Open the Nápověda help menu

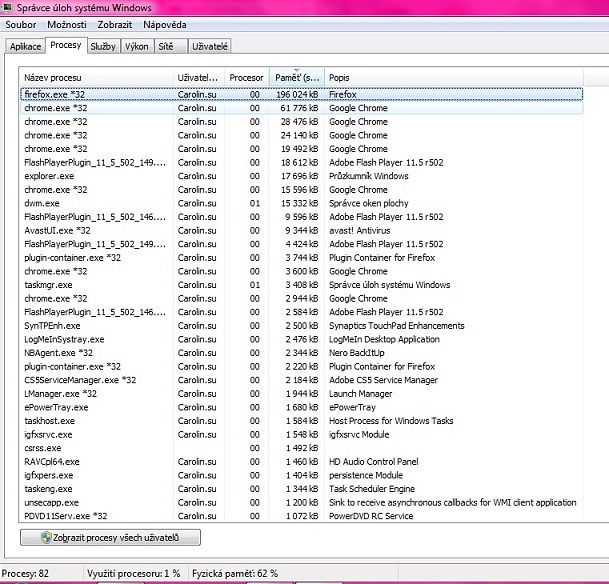(166, 23)
